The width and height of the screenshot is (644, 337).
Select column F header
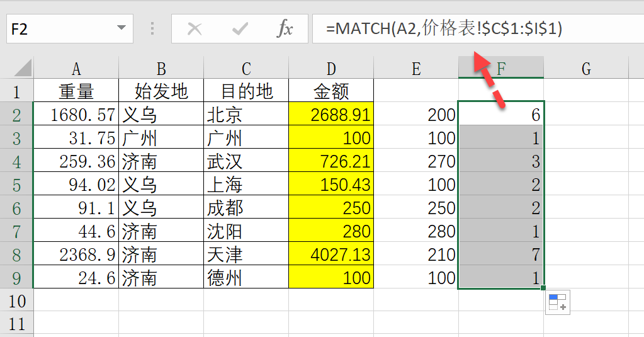501,68
